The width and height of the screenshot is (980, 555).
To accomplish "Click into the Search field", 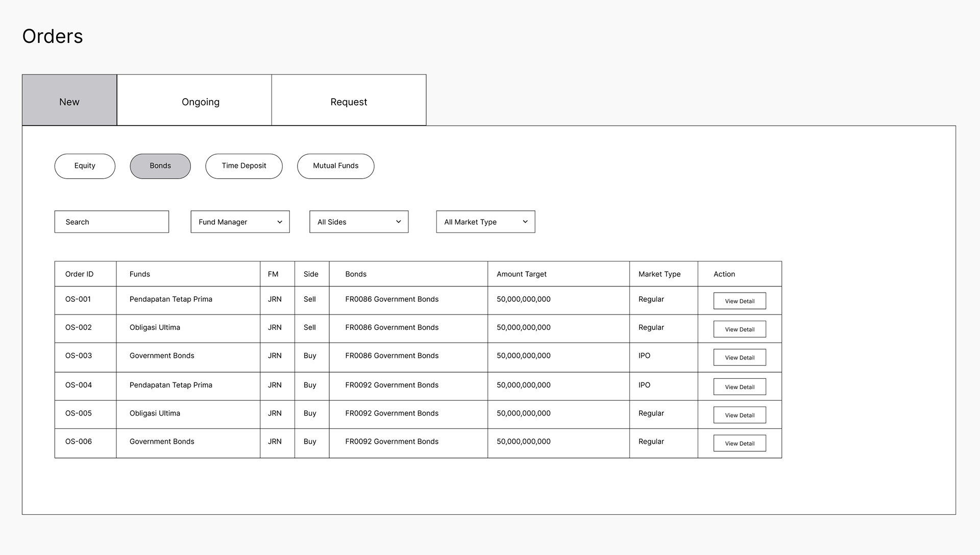I will 111,222.
